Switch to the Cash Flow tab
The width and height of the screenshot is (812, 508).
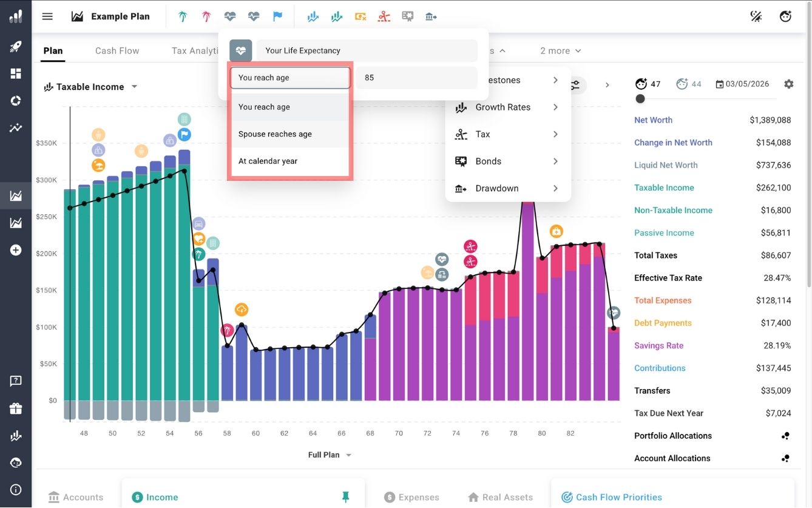(117, 51)
